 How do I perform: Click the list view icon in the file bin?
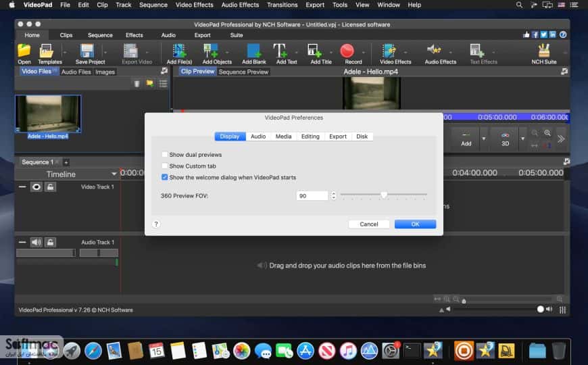163,83
